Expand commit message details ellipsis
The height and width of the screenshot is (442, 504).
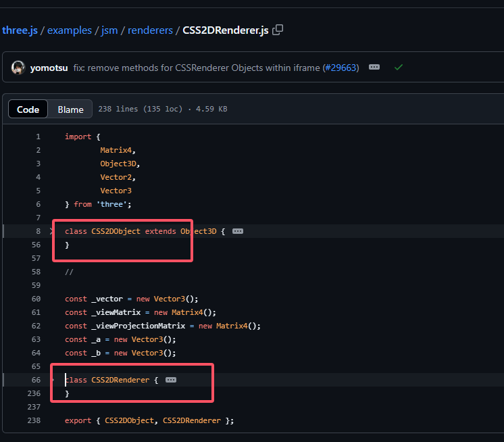[x=374, y=68]
